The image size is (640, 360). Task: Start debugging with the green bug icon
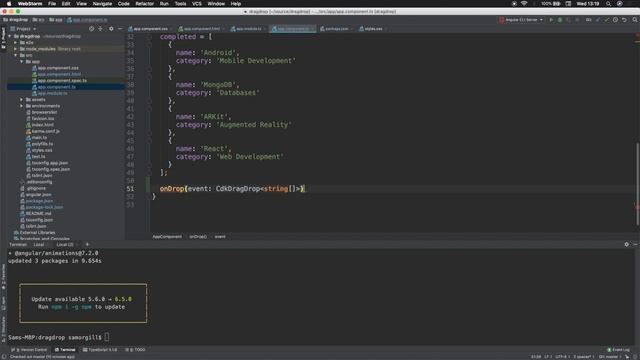(x=560, y=20)
